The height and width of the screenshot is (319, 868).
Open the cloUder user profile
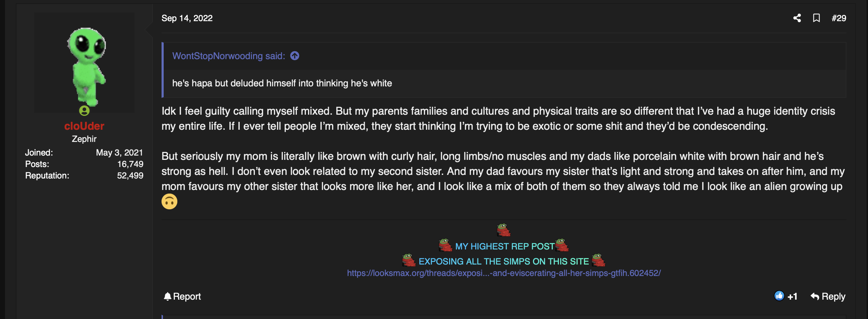tap(84, 126)
